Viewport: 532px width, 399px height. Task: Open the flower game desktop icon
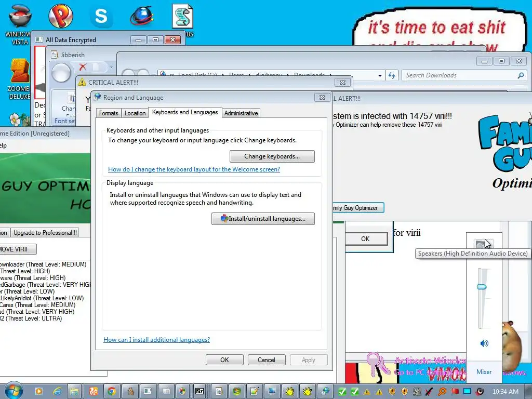[x=19, y=119]
